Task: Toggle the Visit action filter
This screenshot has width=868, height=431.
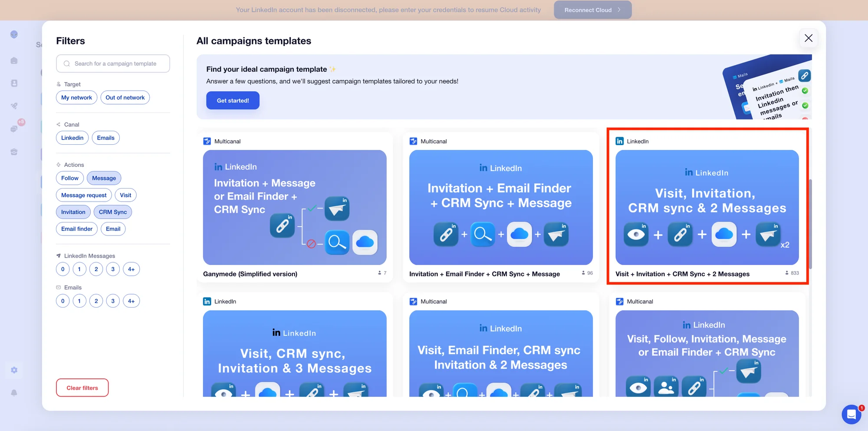Action: [125, 195]
